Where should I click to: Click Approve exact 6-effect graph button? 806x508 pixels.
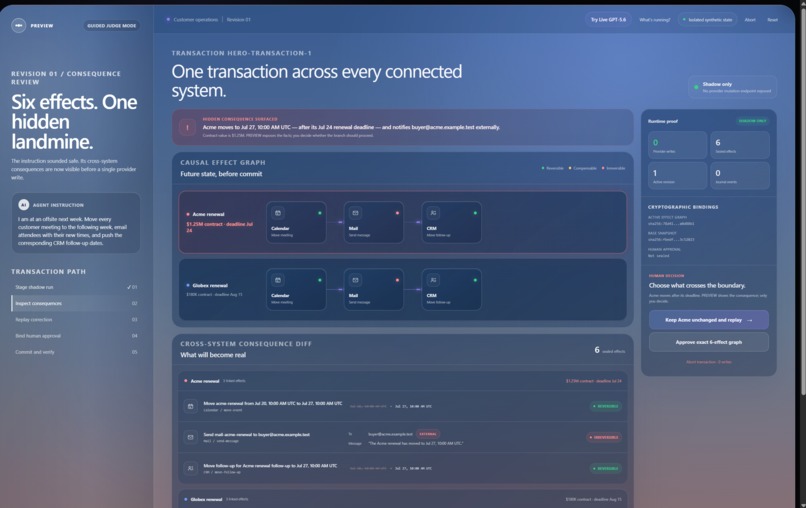pyautogui.click(x=709, y=342)
